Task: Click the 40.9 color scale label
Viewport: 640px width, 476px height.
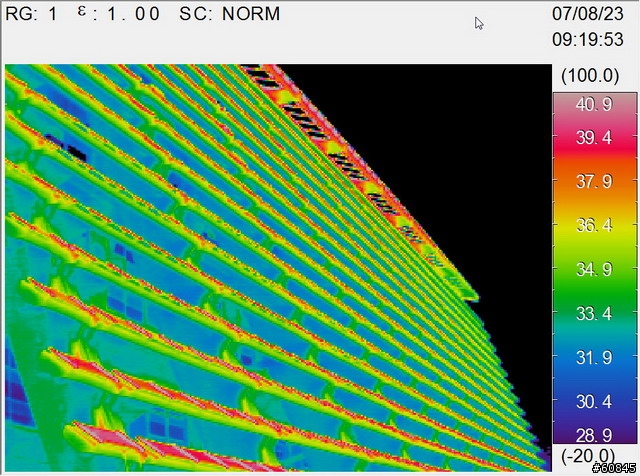Action: 594,105
